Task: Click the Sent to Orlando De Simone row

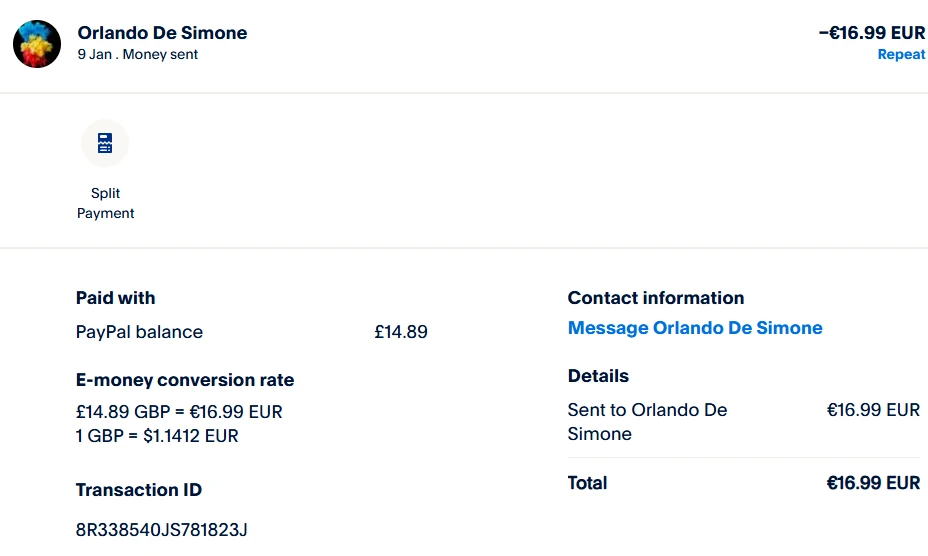Action: click(x=647, y=422)
